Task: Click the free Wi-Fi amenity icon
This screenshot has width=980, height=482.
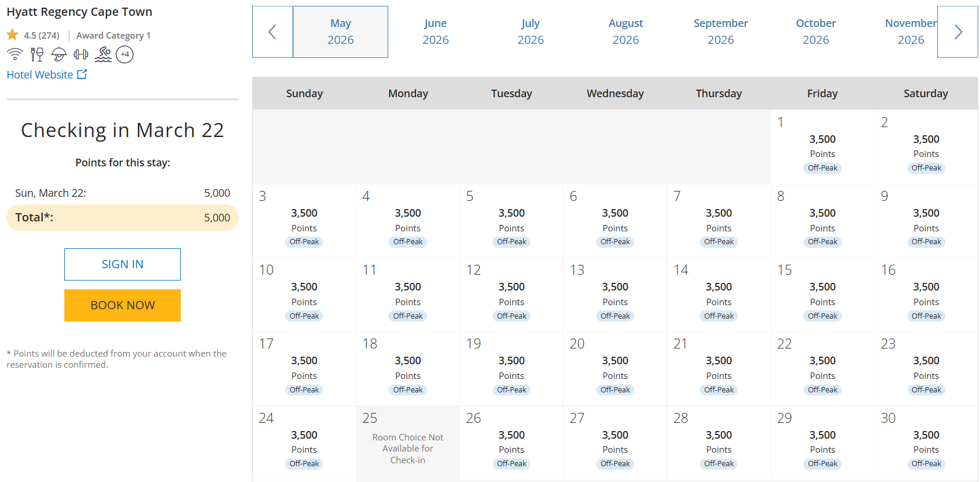Action: [x=15, y=54]
